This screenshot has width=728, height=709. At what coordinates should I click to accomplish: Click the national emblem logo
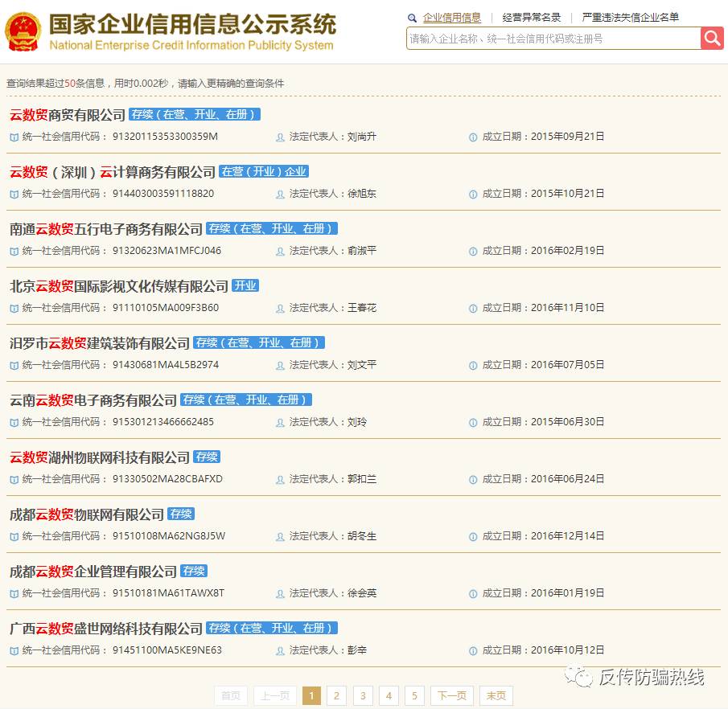[23, 31]
